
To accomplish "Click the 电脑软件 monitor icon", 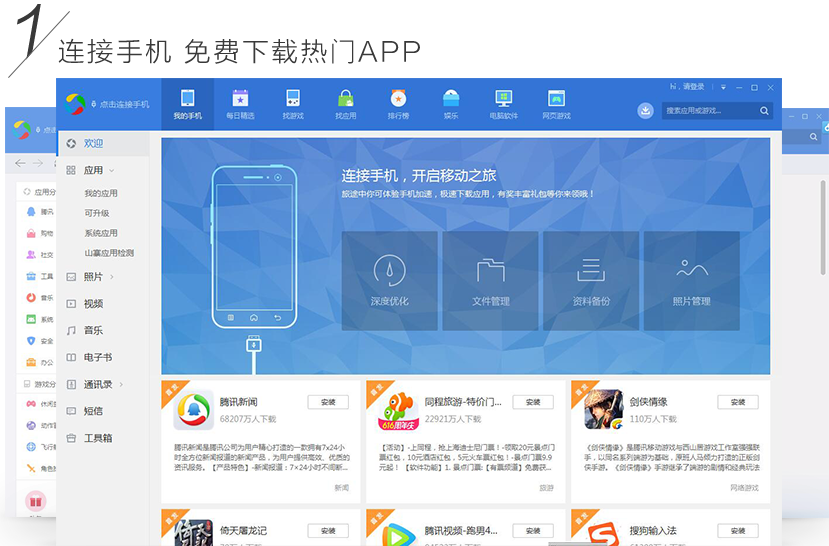I will pos(503,98).
